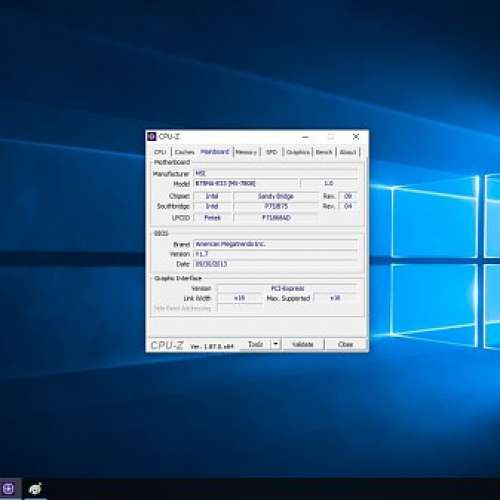500x500 pixels.
Task: Click the Tools button
Action: pyautogui.click(x=255, y=344)
